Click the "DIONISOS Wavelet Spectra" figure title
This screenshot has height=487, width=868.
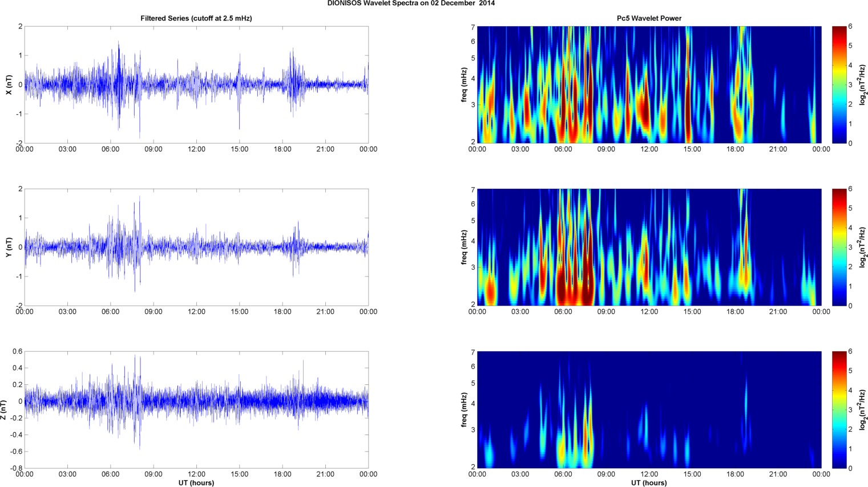point(411,3)
